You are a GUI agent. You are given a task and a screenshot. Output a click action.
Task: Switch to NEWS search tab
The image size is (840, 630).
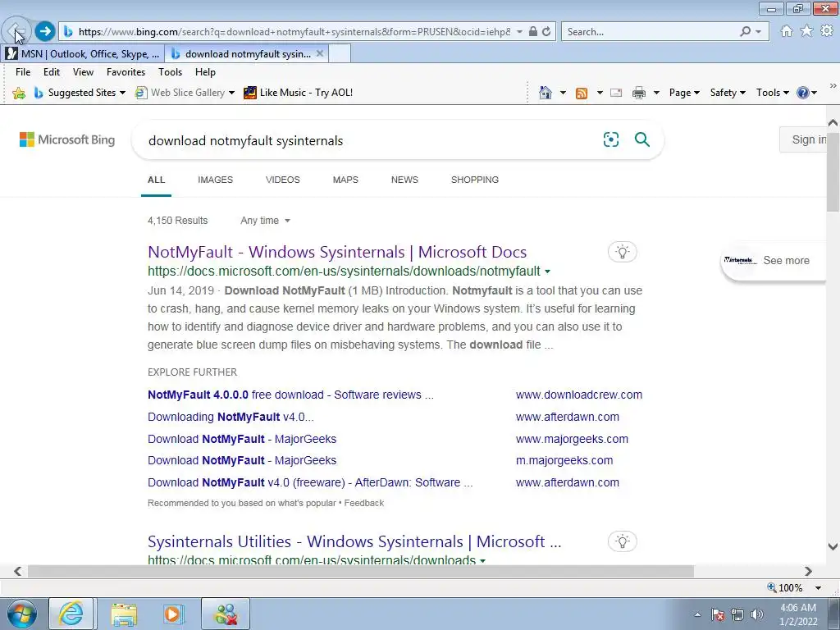(404, 180)
